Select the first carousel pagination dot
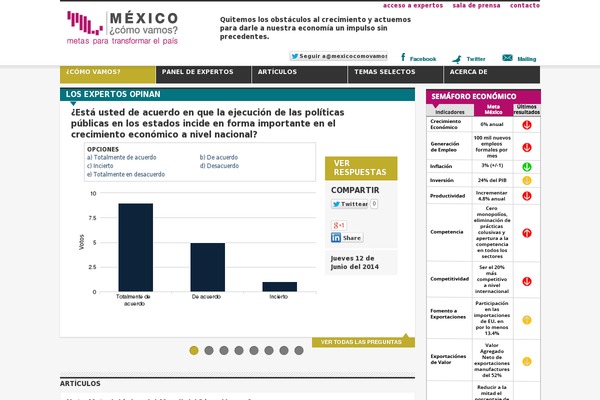Viewport: 600px width, 400px height. [x=194, y=350]
